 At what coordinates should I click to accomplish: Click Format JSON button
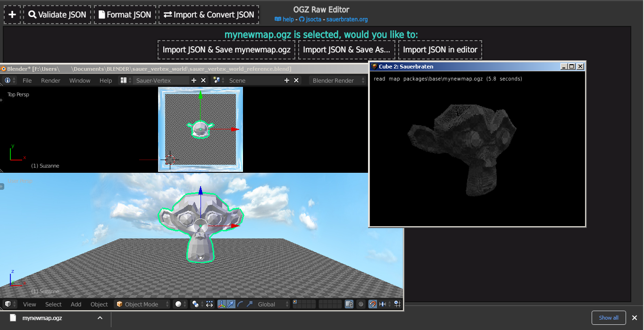pos(125,15)
